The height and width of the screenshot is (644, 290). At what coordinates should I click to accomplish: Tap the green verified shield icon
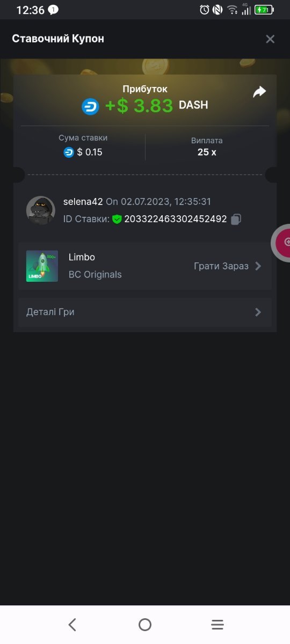(117, 219)
